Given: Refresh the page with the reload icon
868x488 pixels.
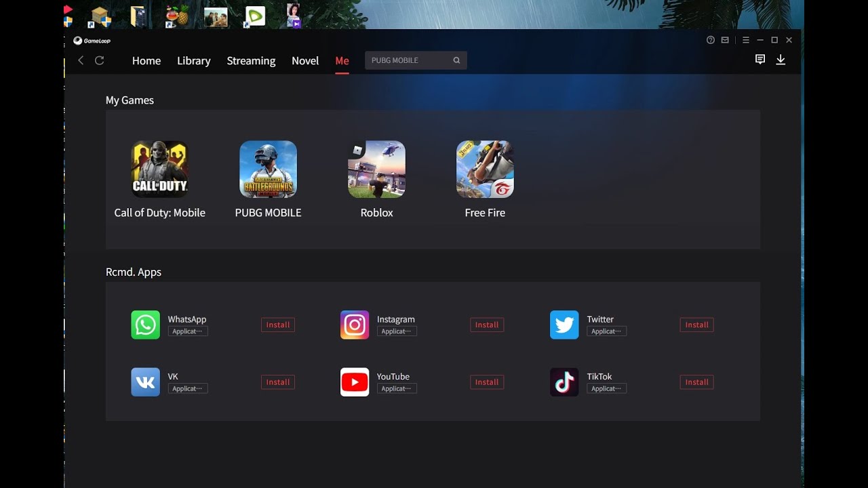Looking at the screenshot, I should (99, 60).
